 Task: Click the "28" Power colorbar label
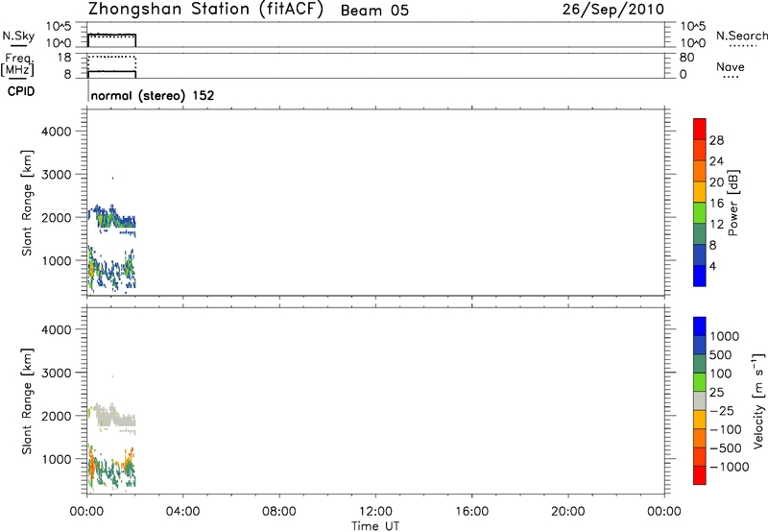pos(716,140)
